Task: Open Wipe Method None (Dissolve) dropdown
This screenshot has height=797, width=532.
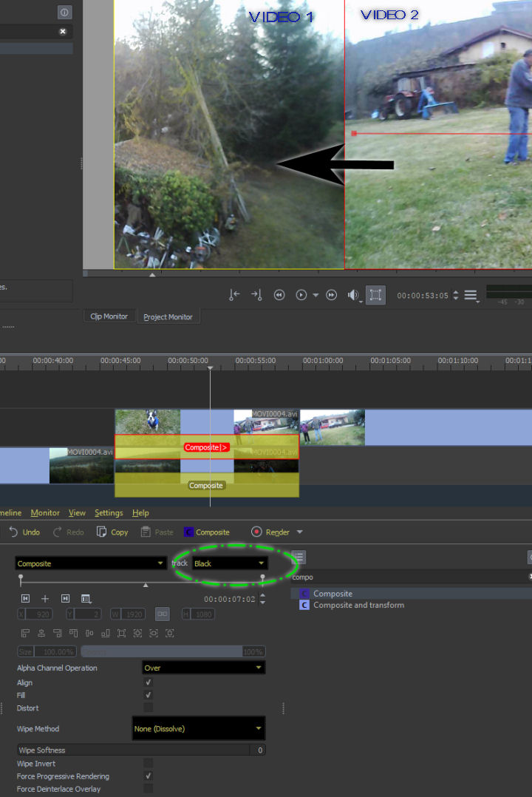Action: 199,728
